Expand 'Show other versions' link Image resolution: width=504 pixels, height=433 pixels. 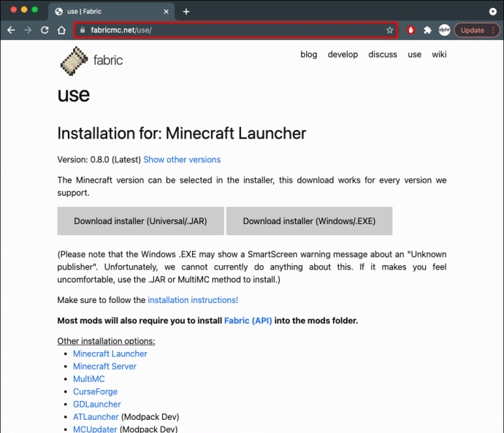tap(182, 160)
